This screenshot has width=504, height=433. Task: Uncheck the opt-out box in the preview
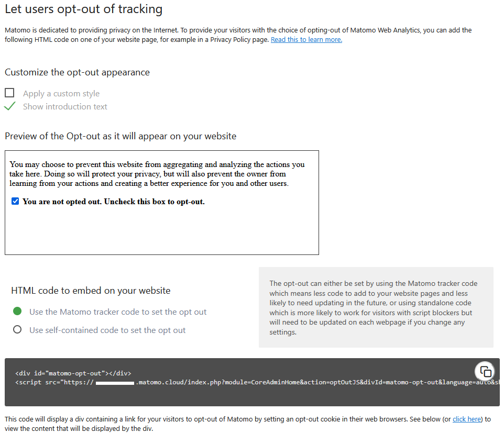(x=15, y=201)
